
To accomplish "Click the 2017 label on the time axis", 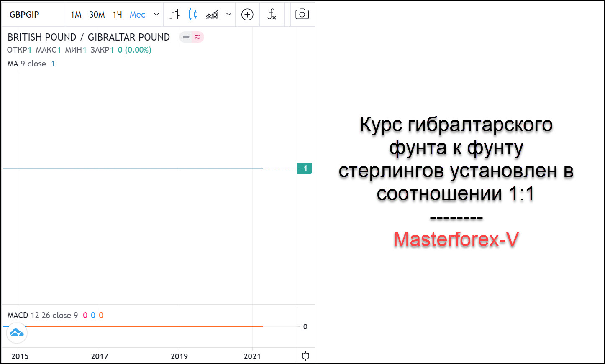I will (100, 356).
